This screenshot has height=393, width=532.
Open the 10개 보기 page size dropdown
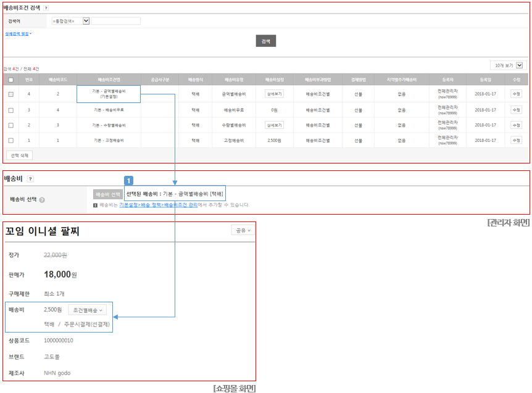[x=509, y=65]
